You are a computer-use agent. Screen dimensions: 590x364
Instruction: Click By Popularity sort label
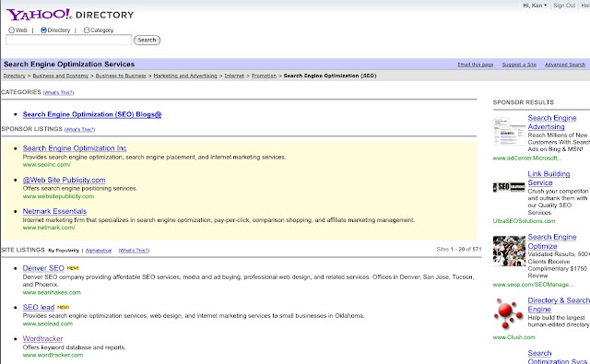tap(64, 251)
